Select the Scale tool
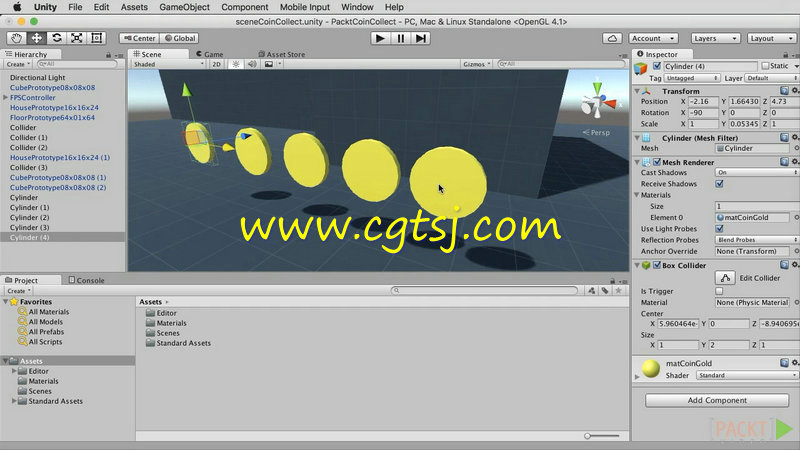 tap(77, 38)
